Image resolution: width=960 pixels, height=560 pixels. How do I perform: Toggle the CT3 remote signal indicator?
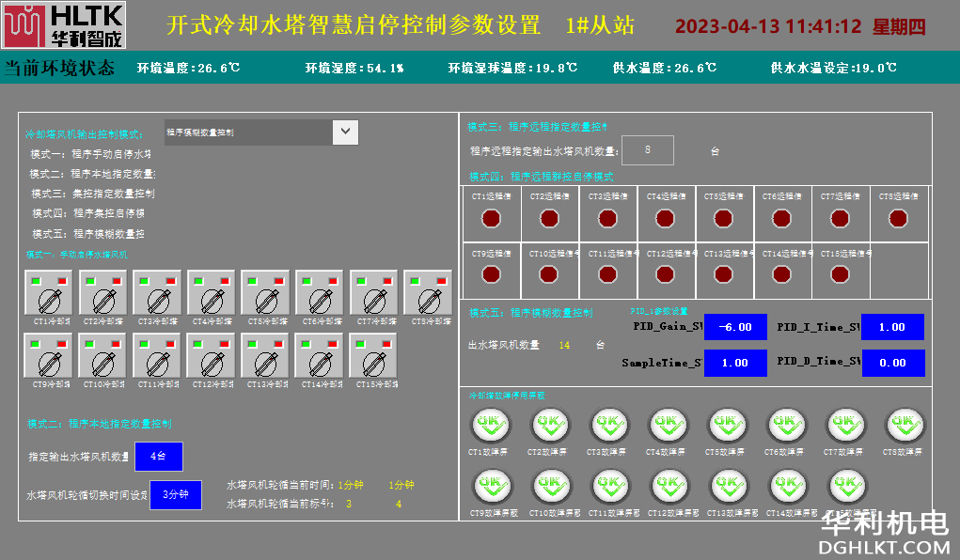[x=607, y=219]
